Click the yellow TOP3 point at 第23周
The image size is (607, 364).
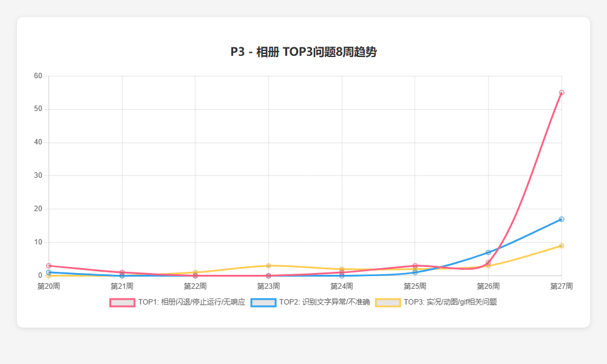pyautogui.click(x=268, y=266)
